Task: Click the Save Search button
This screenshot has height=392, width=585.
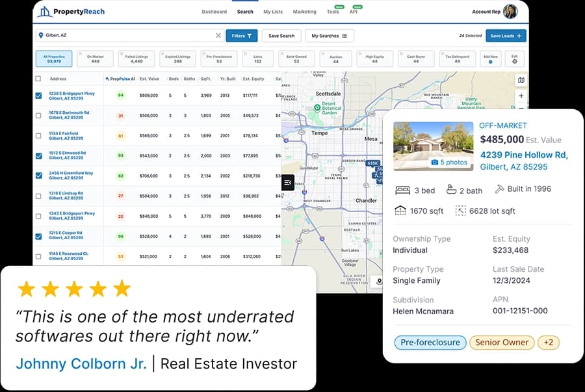Action: click(281, 36)
